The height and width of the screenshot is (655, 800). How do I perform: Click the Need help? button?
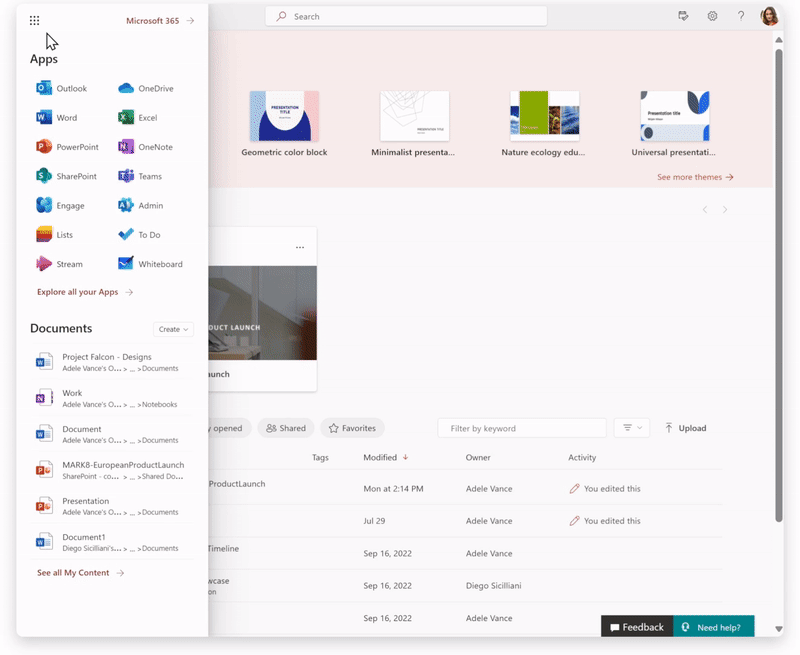click(x=714, y=627)
